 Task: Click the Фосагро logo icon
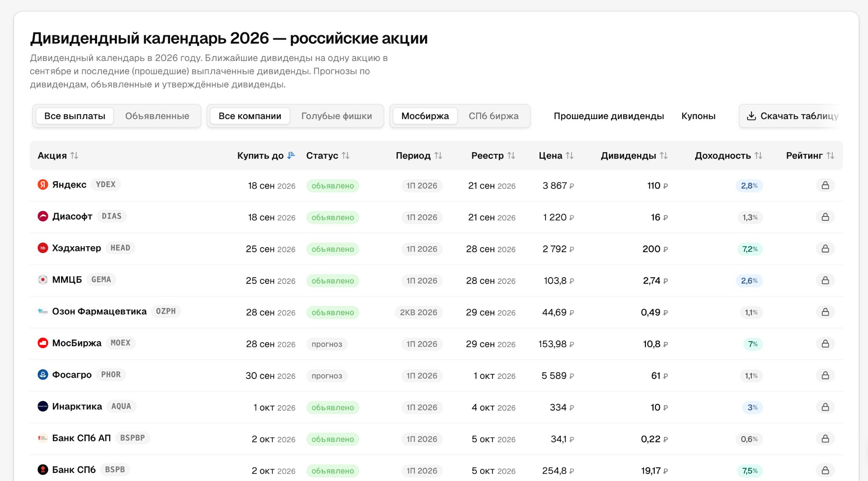pos(43,375)
